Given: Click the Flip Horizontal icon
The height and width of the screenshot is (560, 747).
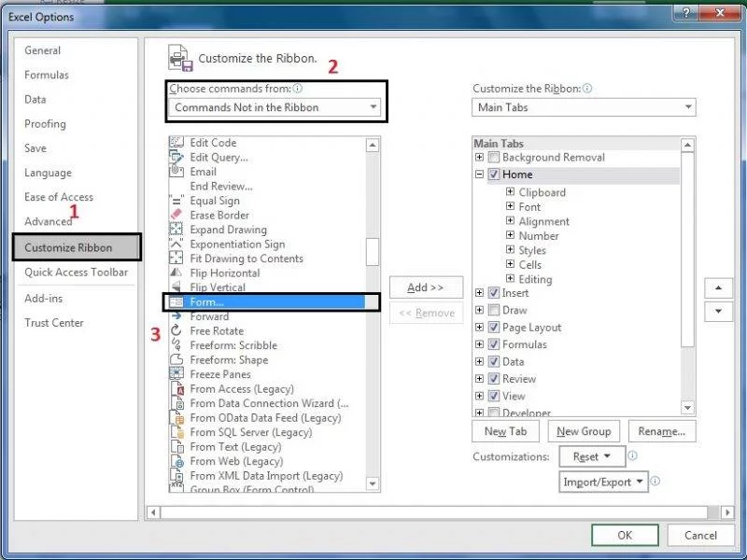Looking at the screenshot, I should pos(176,273).
